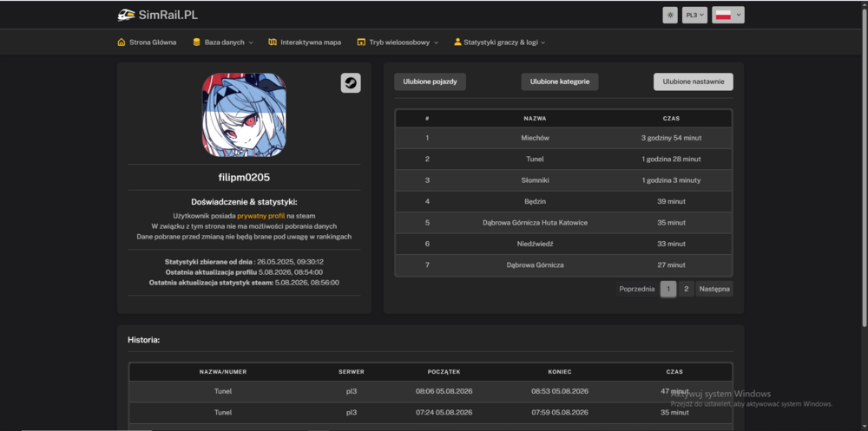This screenshot has height=431, width=868.
Task: Click the Będzin row name
Action: pos(536,201)
